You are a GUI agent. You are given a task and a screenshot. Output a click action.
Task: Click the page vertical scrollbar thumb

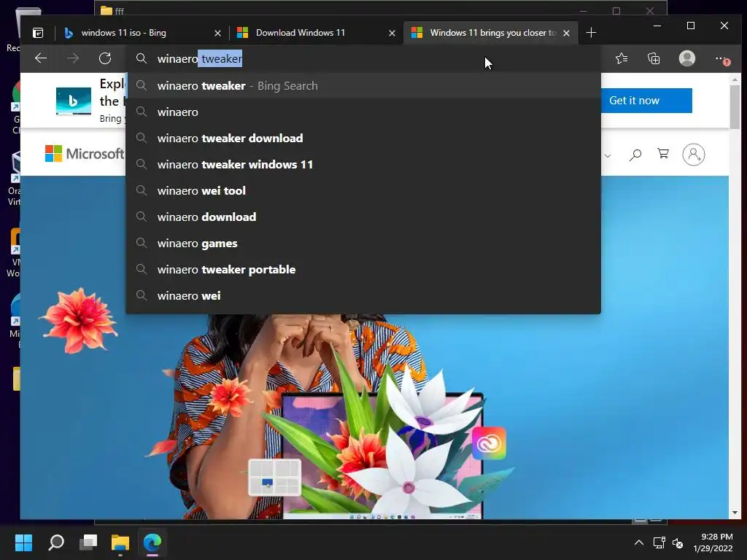735,106
